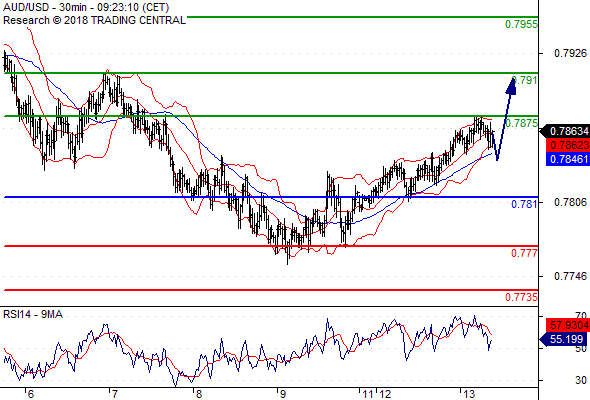The width and height of the screenshot is (590, 400).
Task: Select the red 57.9304 RSI value tag
Action: (568, 325)
